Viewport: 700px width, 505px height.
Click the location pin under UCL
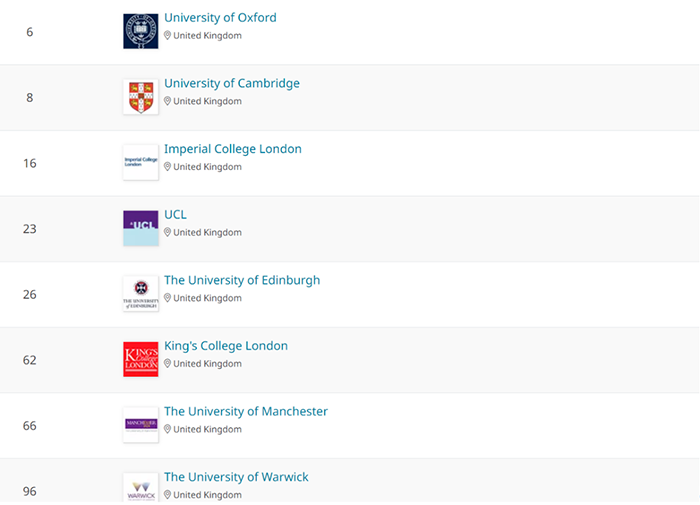click(168, 233)
